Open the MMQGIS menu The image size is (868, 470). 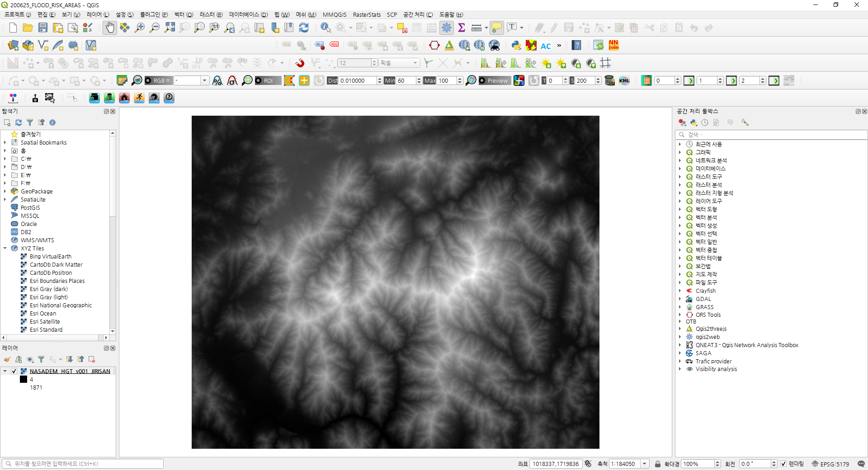(x=335, y=14)
